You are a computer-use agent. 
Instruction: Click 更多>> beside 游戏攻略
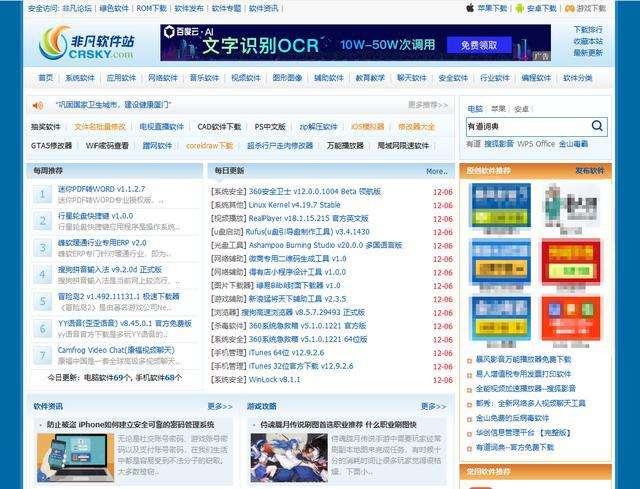click(x=433, y=407)
